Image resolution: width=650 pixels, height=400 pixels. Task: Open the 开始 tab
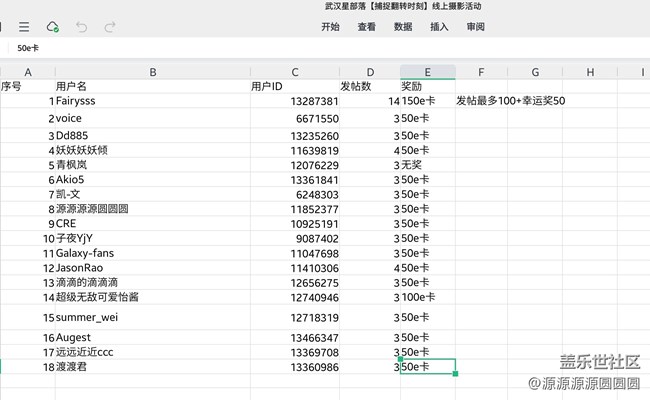pyautogui.click(x=330, y=27)
